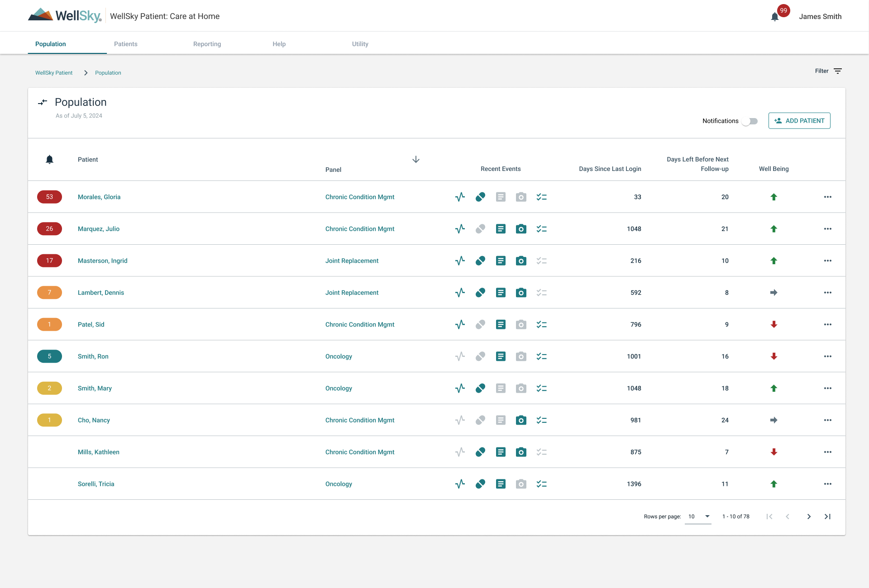Open the Rows per page dropdown
This screenshot has width=869, height=588.
(x=698, y=517)
